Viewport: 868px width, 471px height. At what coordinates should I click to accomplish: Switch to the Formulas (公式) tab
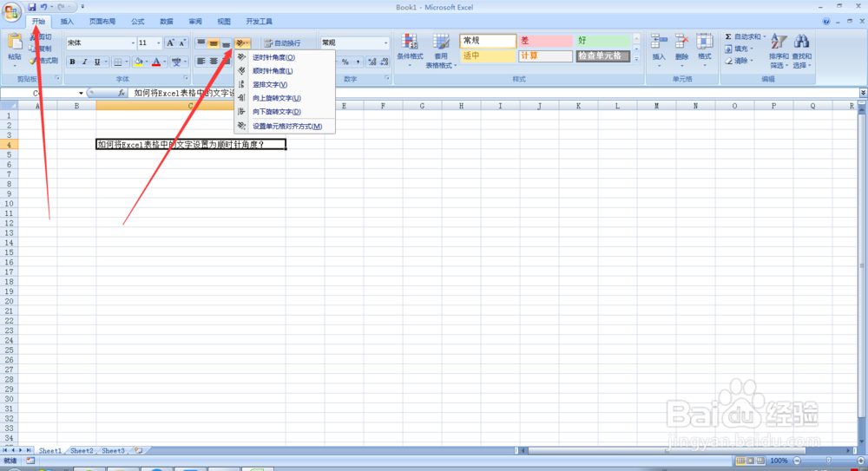pyautogui.click(x=137, y=22)
